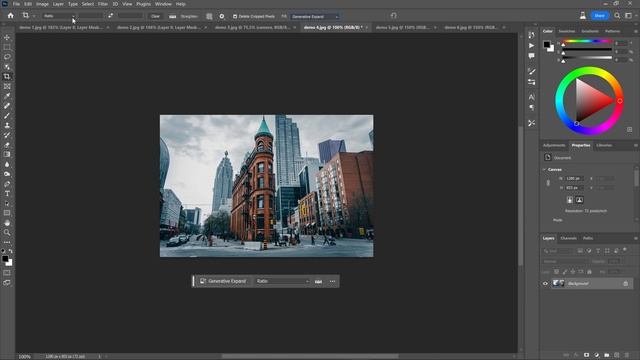This screenshot has height=360, width=640.
Task: Select the Frame tool
Action: (x=7, y=87)
